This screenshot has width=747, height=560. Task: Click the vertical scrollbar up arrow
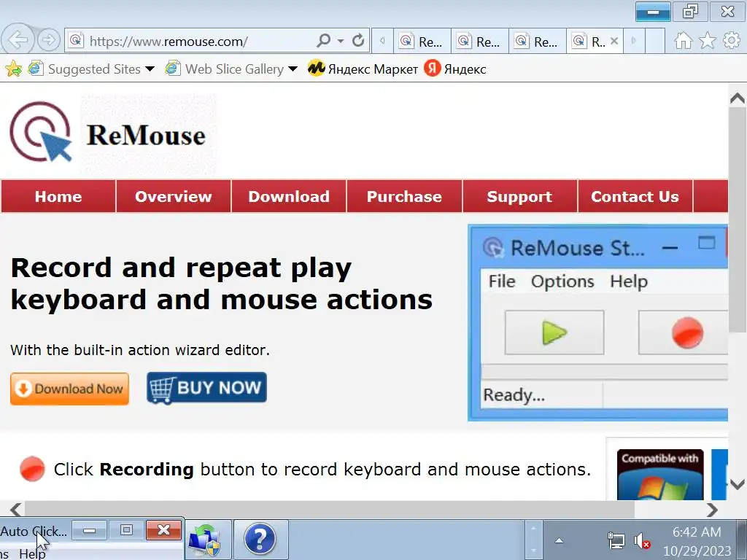coord(737,98)
